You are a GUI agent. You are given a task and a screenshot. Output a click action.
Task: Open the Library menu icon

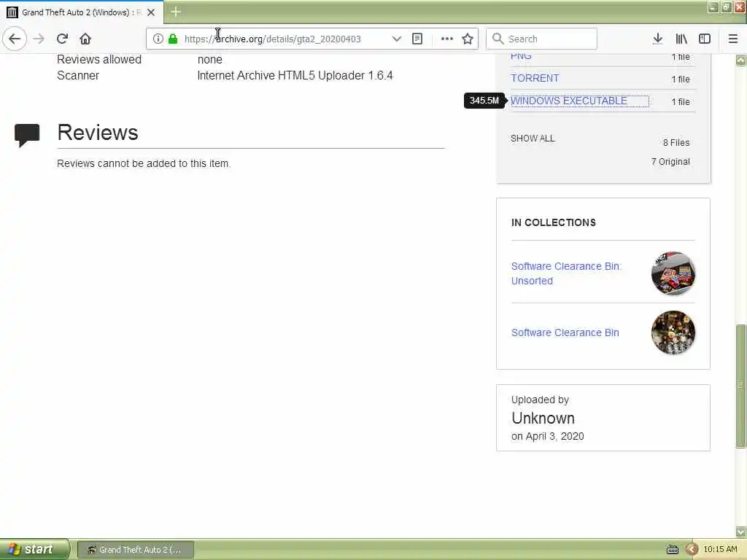tap(681, 39)
